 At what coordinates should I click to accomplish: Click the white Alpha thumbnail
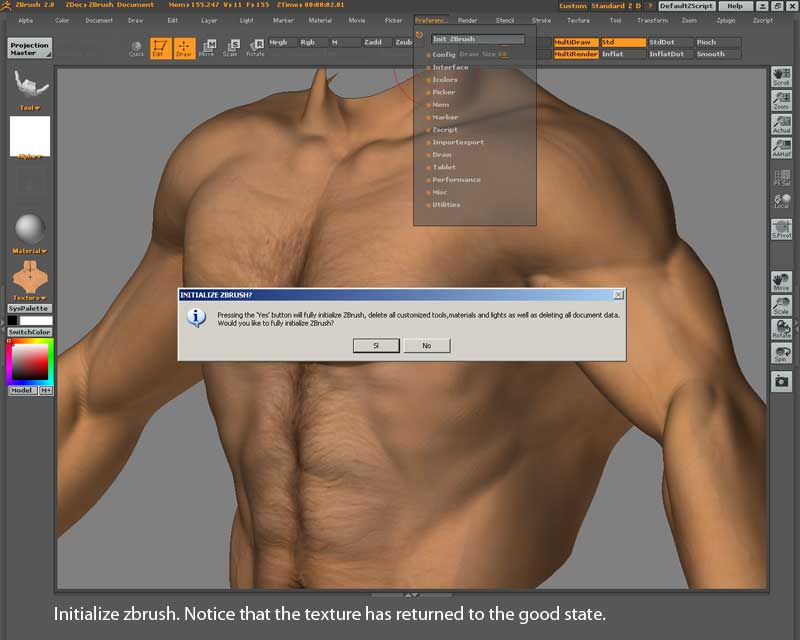tap(29, 135)
